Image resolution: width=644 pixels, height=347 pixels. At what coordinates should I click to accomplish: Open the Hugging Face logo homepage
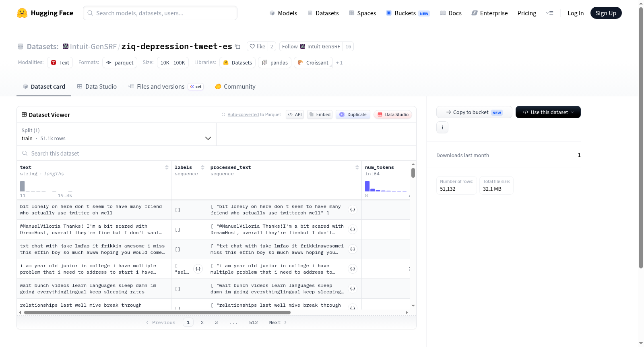pyautogui.click(x=45, y=13)
